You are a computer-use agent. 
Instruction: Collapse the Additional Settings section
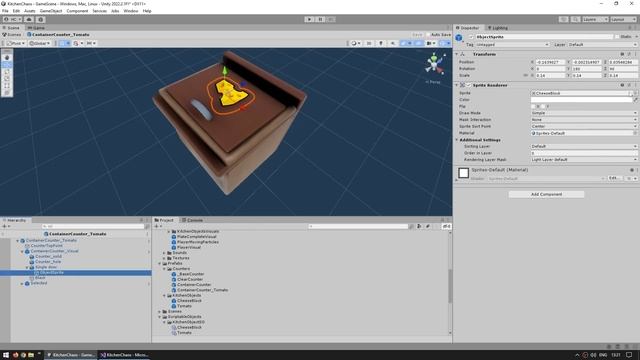[x=457, y=140]
